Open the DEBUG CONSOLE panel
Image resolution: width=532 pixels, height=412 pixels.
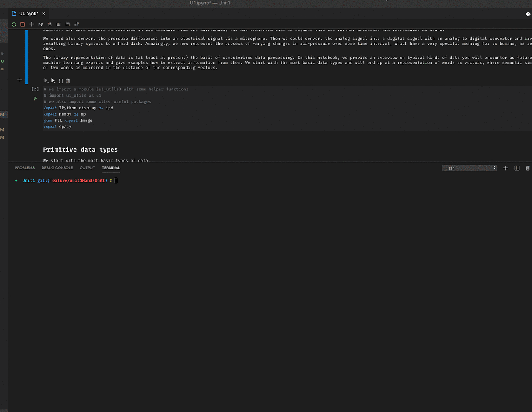pos(57,168)
